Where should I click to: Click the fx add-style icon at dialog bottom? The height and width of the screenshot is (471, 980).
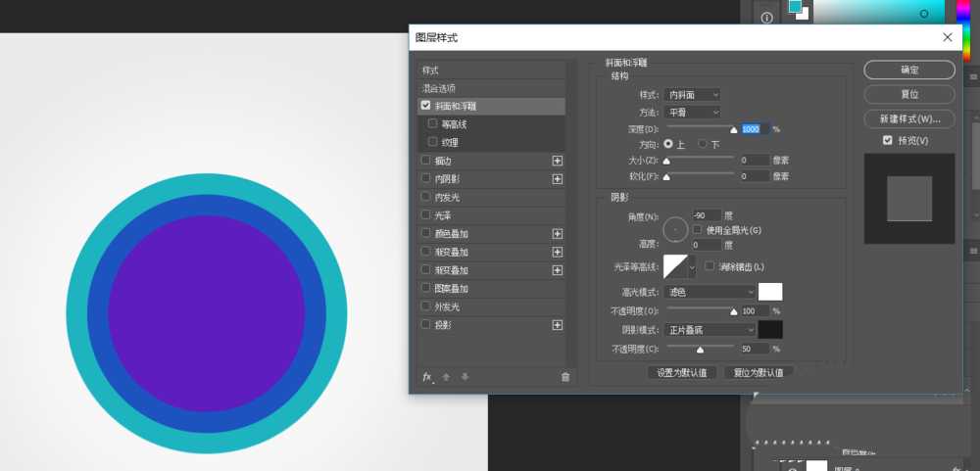tap(427, 377)
